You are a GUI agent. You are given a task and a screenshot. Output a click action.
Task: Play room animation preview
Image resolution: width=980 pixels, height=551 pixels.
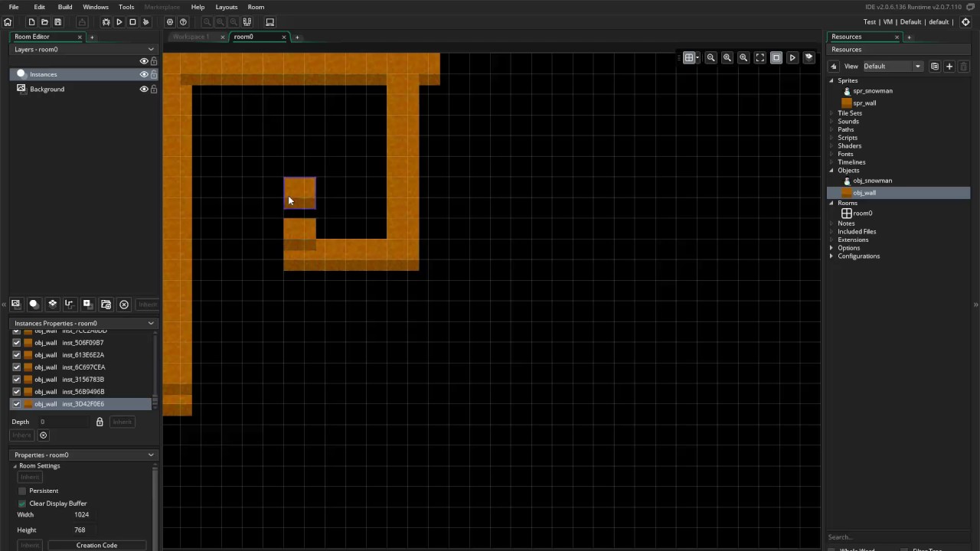coord(792,57)
